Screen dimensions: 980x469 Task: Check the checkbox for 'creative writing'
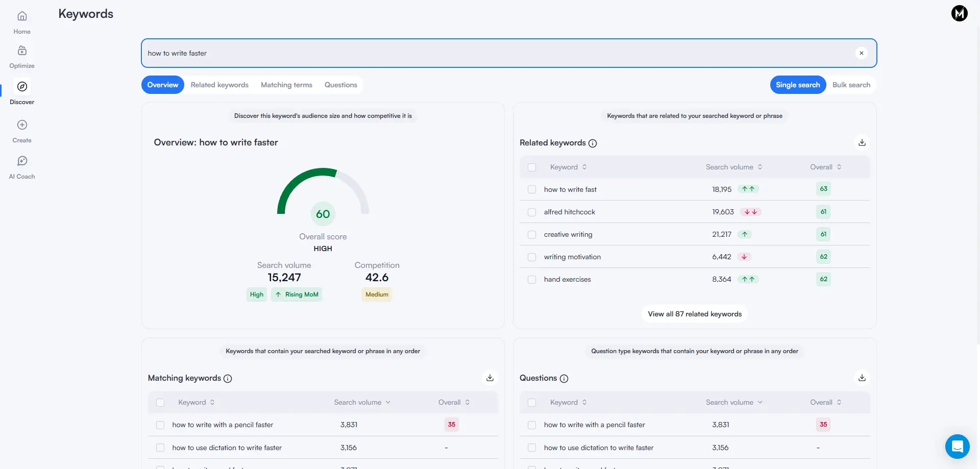(532, 234)
